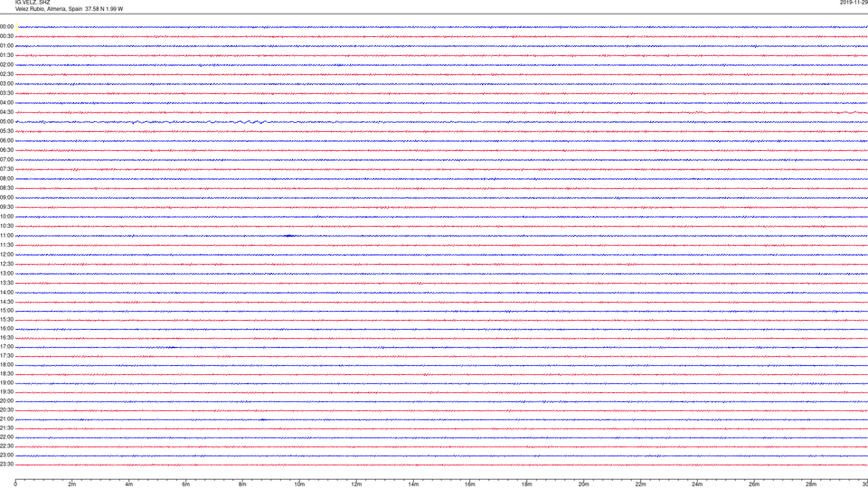Screen dimensions: 868x488
Task: Click the 2m tick label on time axis
Action: [x=72, y=484]
